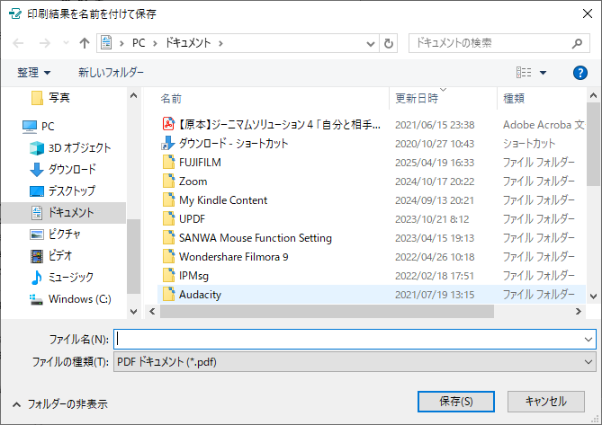Open ダウンロード in navigation pane
This screenshot has height=426, width=602.
[x=72, y=169]
